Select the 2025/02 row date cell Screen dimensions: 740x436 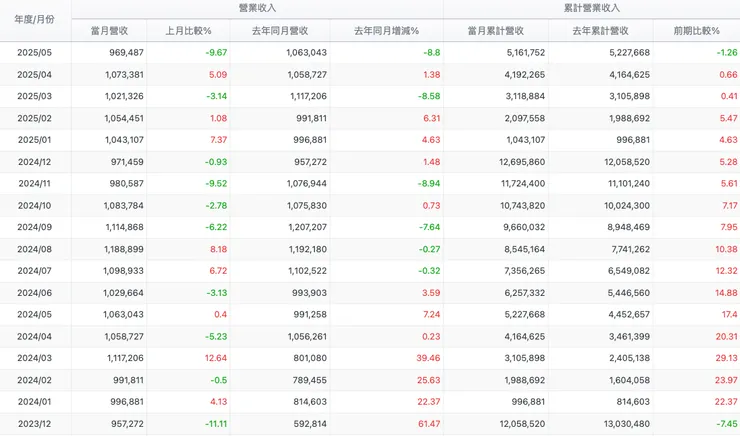[x=34, y=118]
